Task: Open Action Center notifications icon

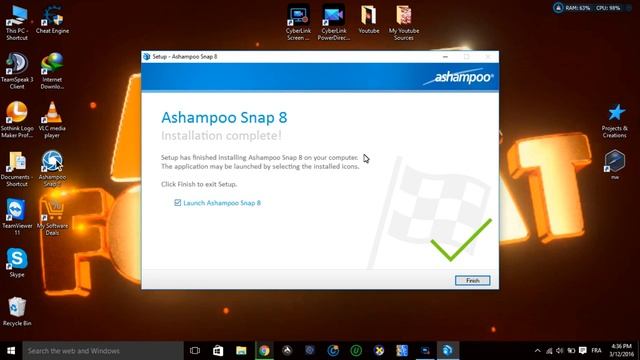Action: point(583,351)
